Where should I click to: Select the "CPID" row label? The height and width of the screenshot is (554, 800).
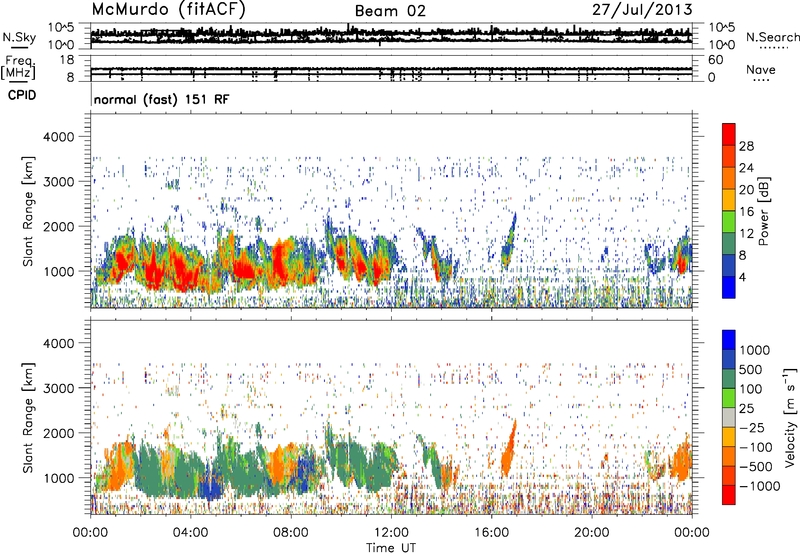click(22, 95)
